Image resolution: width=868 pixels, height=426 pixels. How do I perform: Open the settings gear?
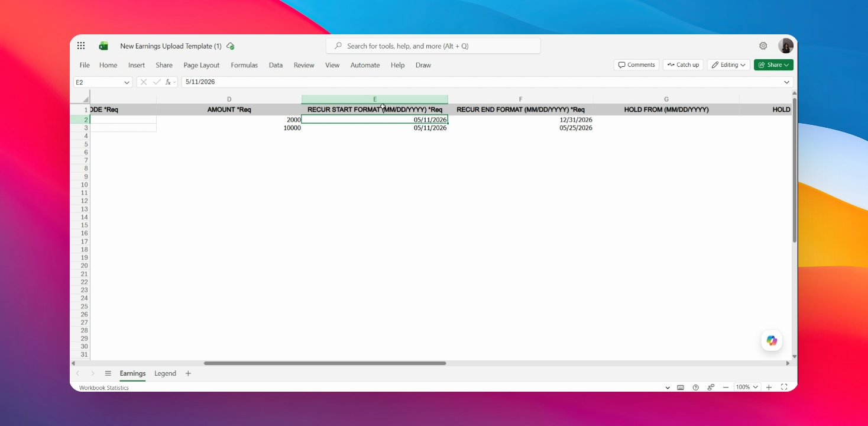pos(763,46)
